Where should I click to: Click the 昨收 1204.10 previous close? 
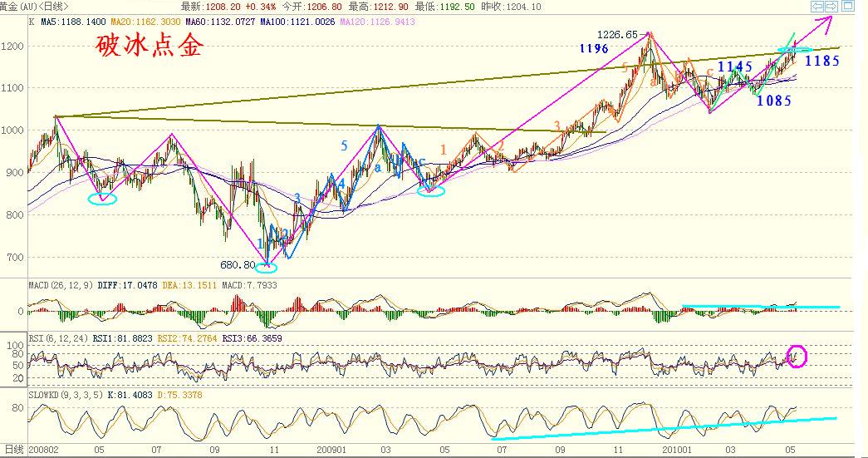tap(511, 7)
